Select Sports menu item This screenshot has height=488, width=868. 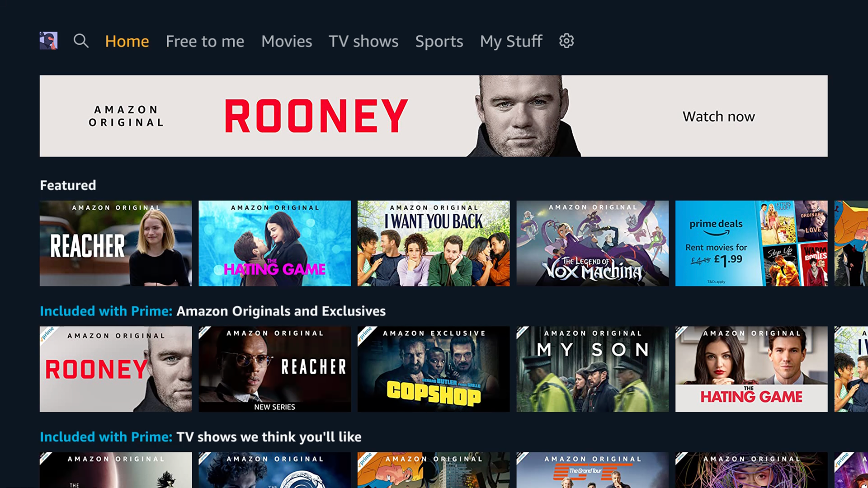coord(439,41)
